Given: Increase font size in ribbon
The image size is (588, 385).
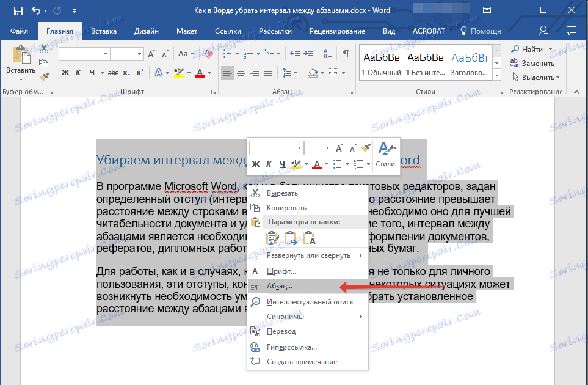Looking at the screenshot, I should coord(151,54).
